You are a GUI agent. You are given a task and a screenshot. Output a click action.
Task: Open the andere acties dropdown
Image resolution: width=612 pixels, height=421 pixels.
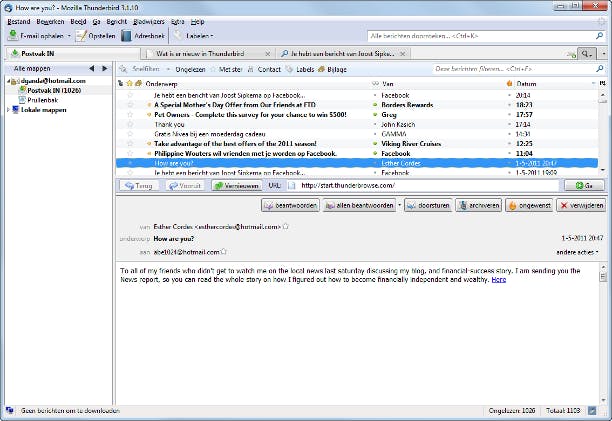[x=577, y=252]
